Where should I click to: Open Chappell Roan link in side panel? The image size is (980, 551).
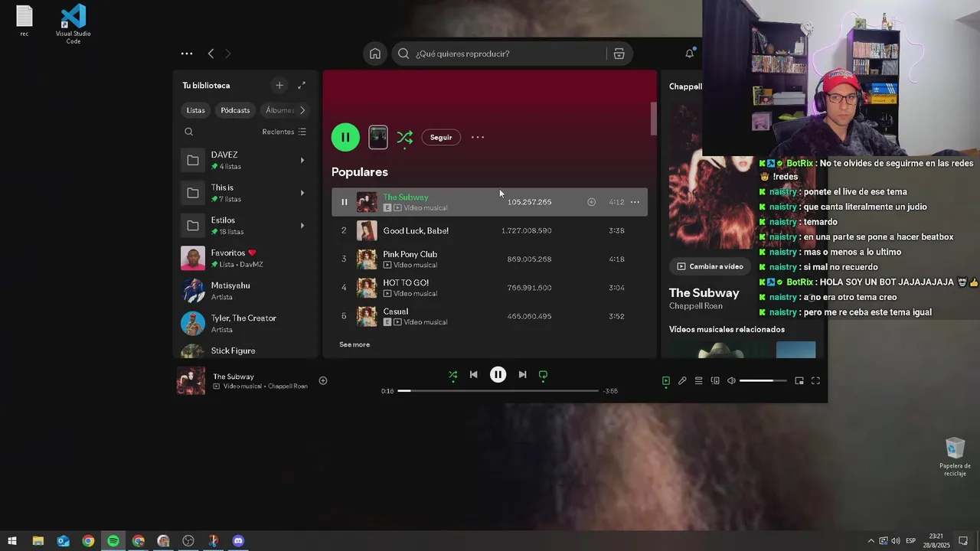[695, 306]
